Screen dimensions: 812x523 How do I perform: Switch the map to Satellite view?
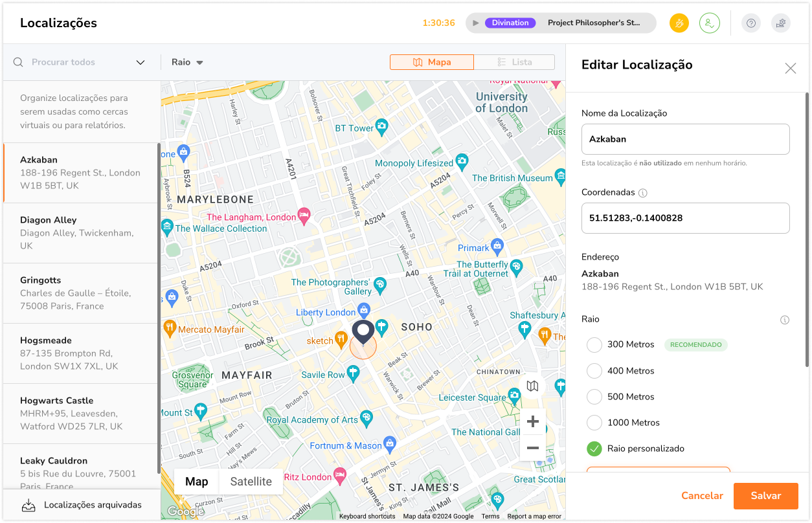click(251, 482)
